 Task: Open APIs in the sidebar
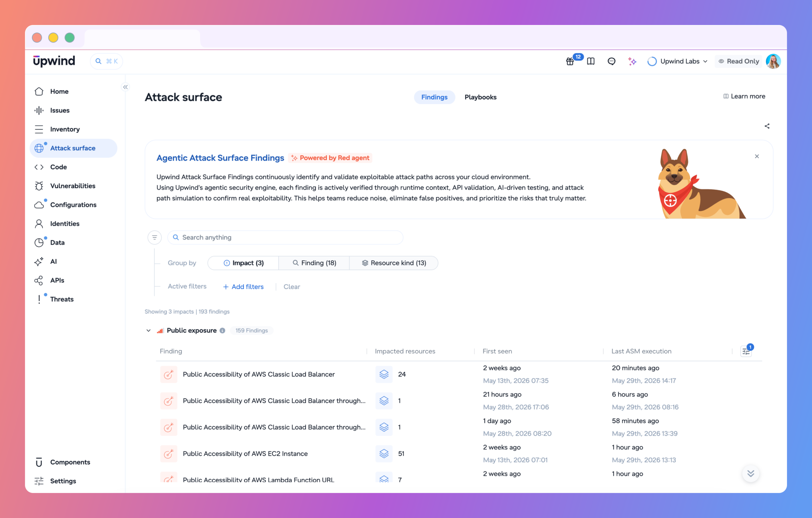point(74,280)
